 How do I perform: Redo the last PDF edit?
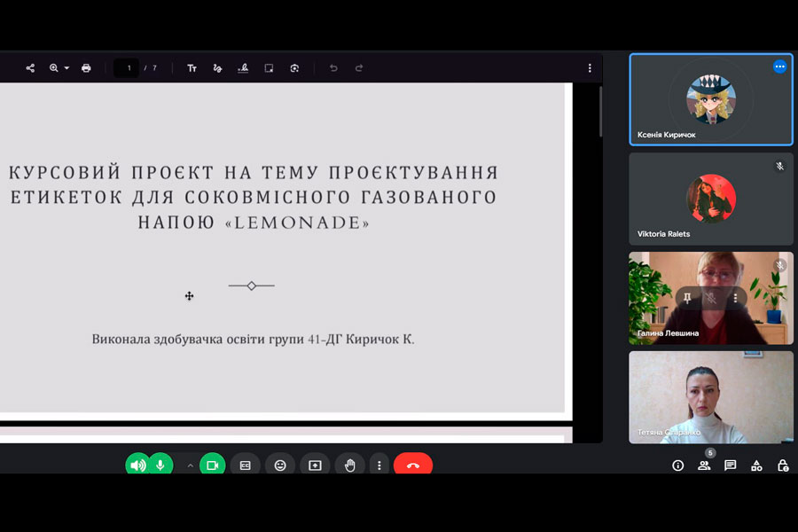(x=359, y=67)
